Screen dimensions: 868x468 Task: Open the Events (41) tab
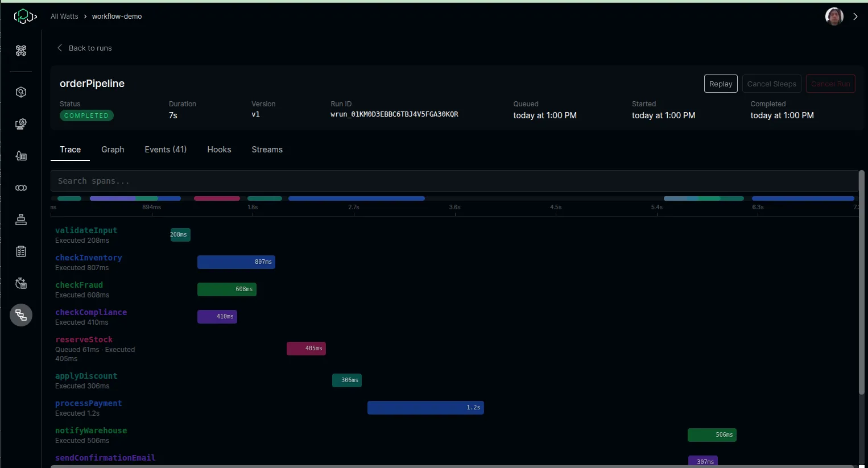165,150
